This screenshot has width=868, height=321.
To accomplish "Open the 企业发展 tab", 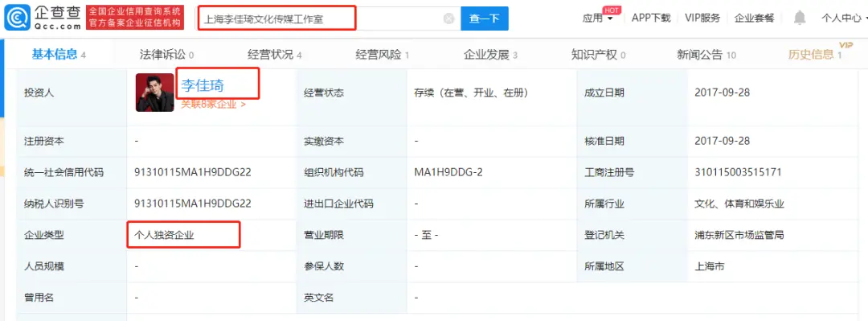I will [490, 55].
